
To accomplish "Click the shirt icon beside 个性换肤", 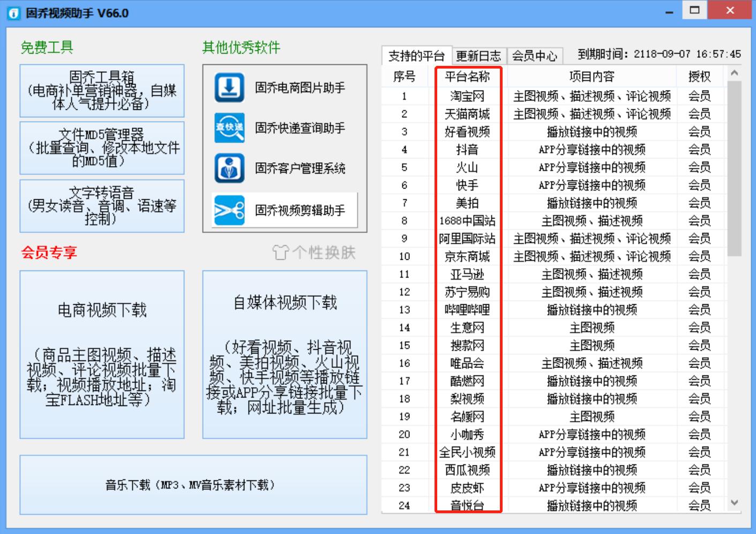I will pos(280,252).
